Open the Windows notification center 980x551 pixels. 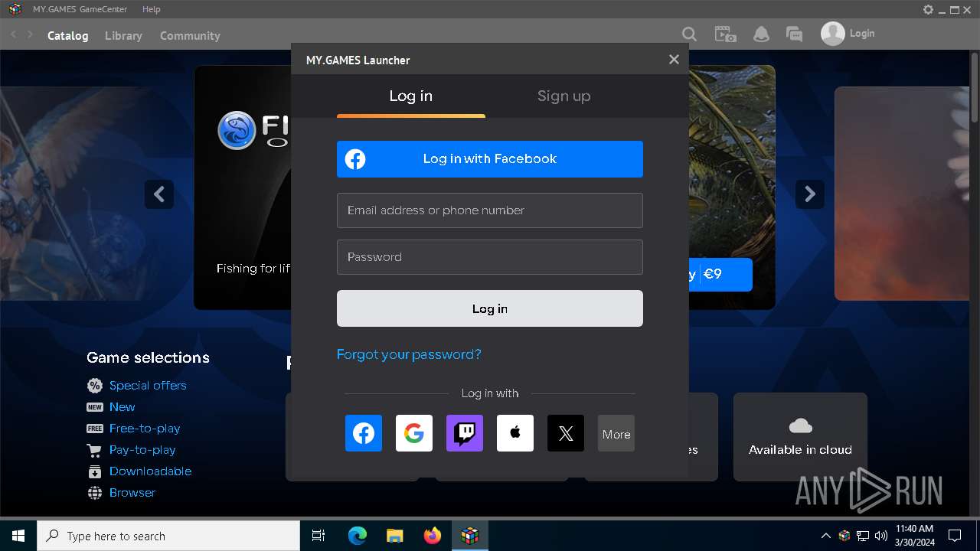(955, 536)
